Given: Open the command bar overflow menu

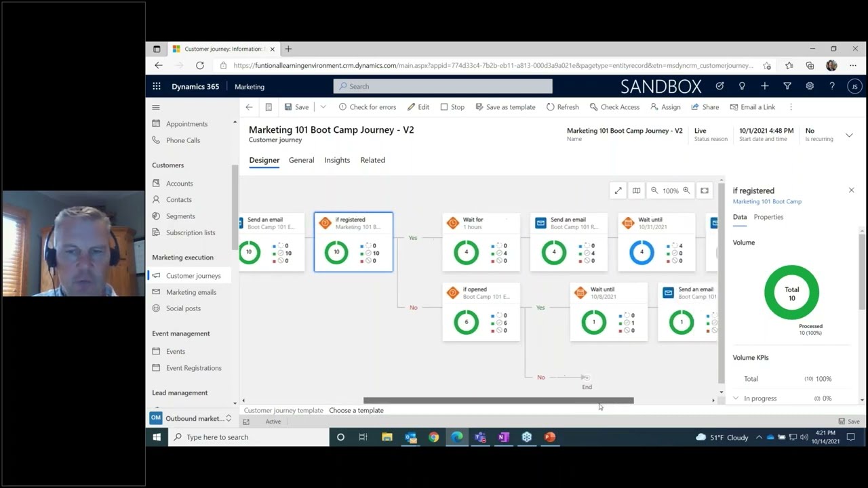Looking at the screenshot, I should click(791, 107).
